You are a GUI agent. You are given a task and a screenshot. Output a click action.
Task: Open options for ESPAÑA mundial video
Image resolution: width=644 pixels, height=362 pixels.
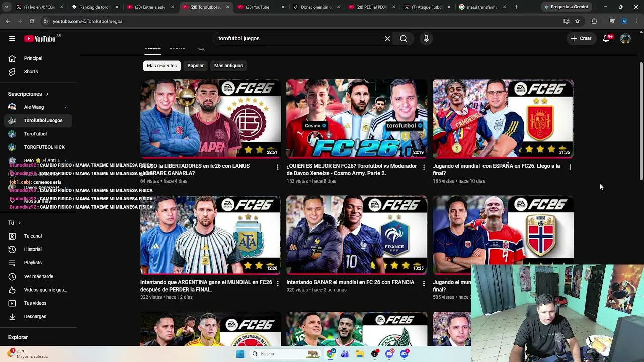click(570, 167)
